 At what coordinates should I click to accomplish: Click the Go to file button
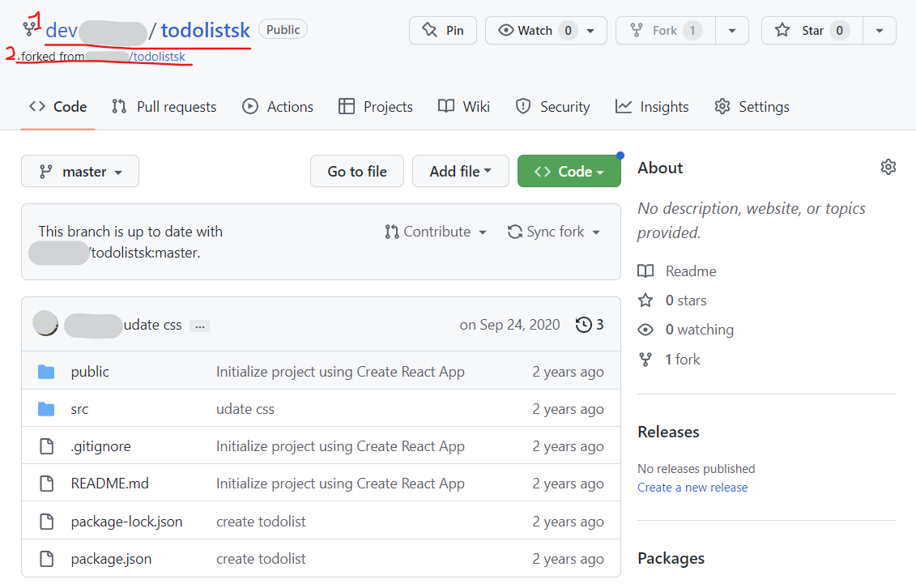357,171
